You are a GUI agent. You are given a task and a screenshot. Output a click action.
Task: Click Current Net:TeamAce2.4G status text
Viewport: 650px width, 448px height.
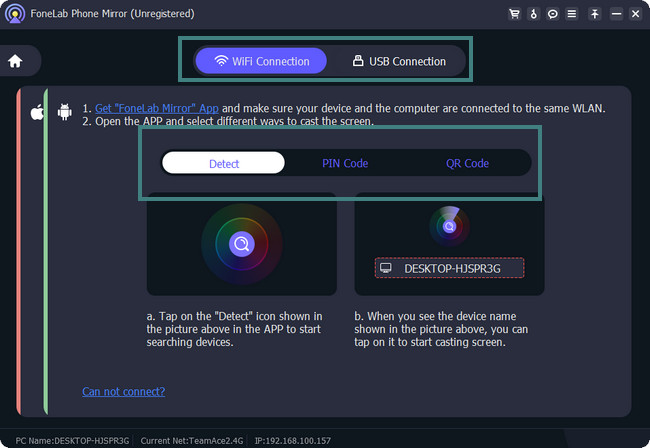[x=192, y=441]
